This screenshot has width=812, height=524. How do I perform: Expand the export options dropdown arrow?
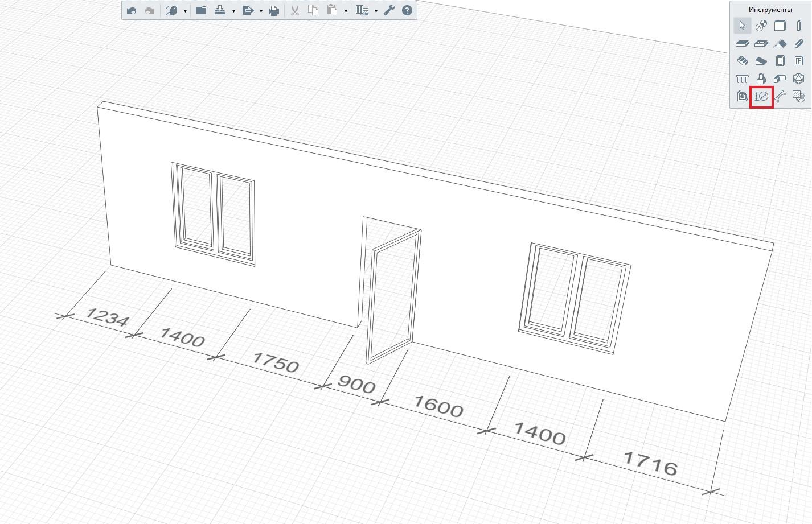pyautogui.click(x=261, y=11)
